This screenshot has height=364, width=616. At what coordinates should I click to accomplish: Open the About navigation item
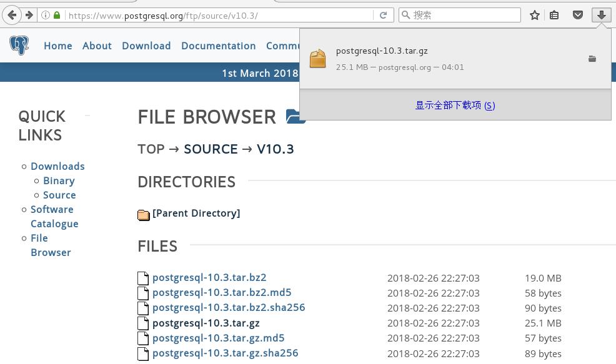97,46
